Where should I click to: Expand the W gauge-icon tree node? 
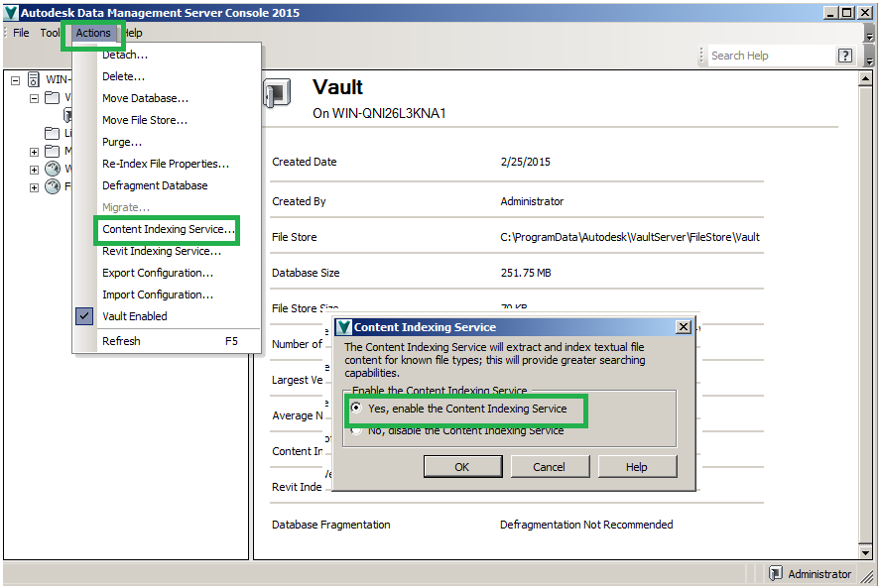(x=35, y=170)
